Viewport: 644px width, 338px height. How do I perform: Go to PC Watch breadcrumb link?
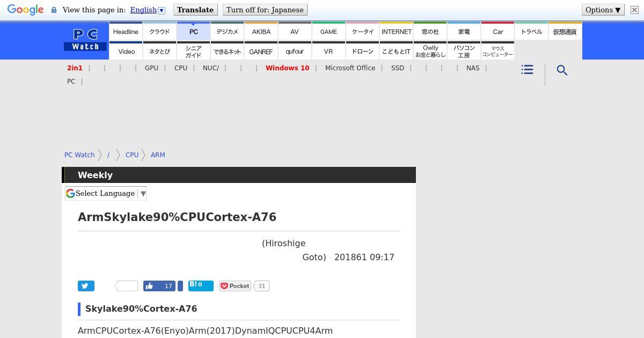pos(79,155)
